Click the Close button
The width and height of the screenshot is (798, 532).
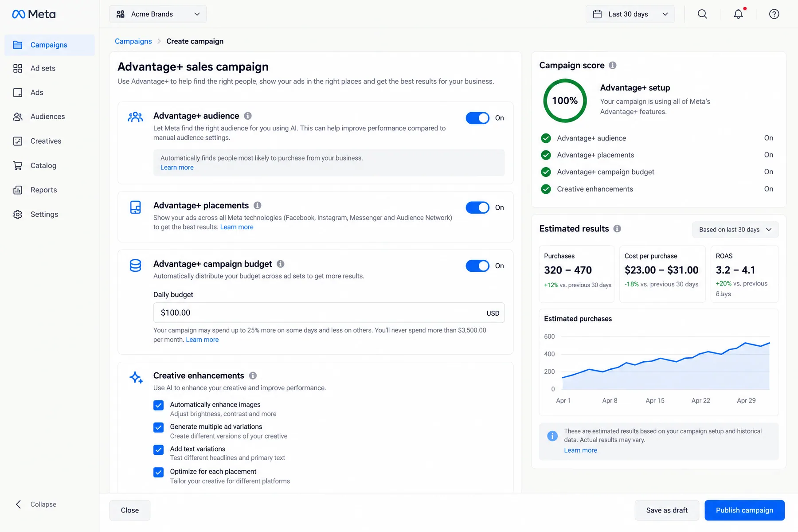[130, 510]
